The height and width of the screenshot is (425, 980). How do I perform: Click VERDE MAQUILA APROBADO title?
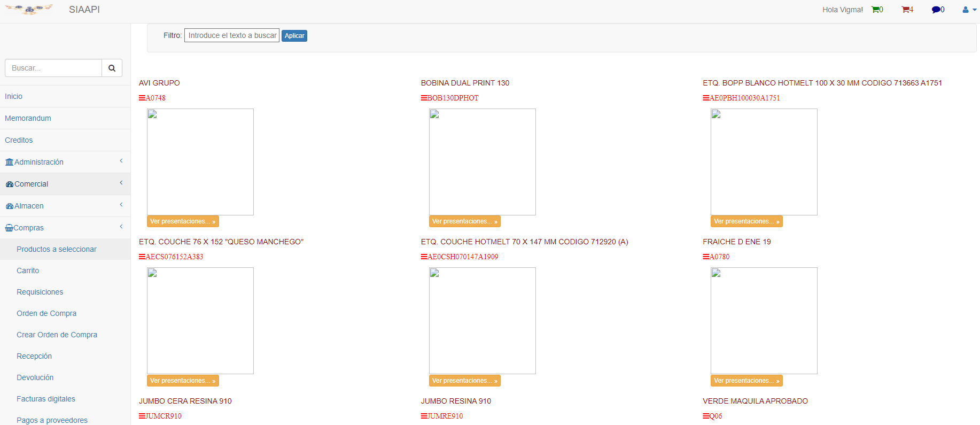tap(755, 401)
